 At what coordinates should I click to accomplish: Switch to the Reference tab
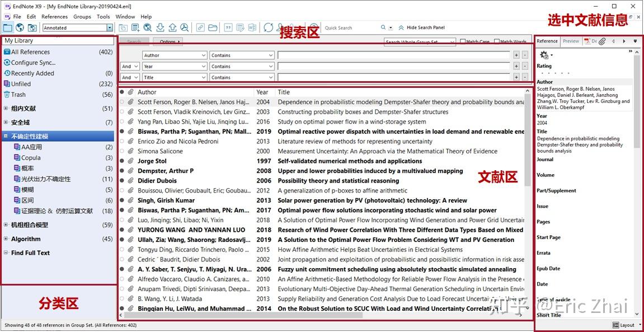547,41
